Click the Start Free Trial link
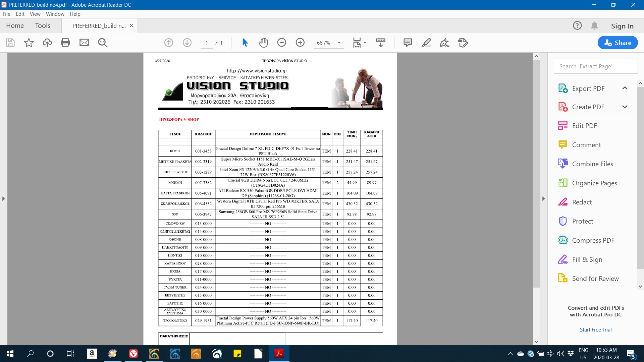644x362 pixels. 596,330
